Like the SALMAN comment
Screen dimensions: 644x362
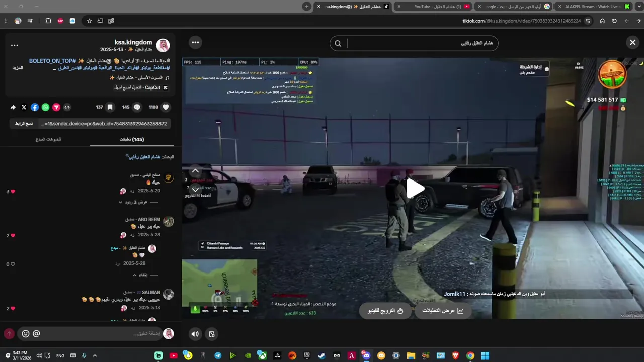13,308
